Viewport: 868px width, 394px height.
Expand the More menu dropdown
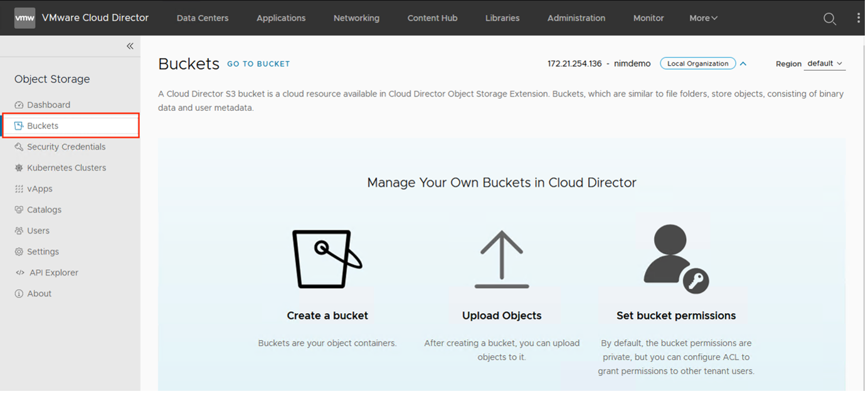tap(703, 18)
